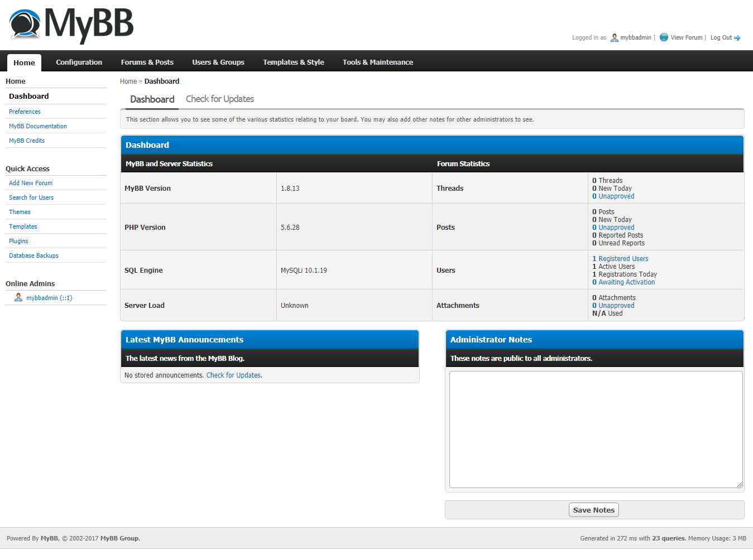Open the Templates & Style menu
753x560 pixels.
(x=294, y=62)
